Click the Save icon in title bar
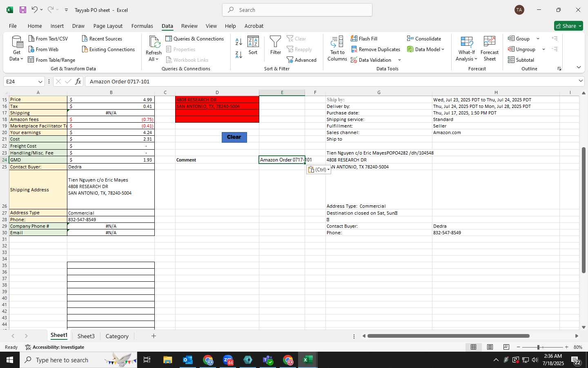 (23, 10)
